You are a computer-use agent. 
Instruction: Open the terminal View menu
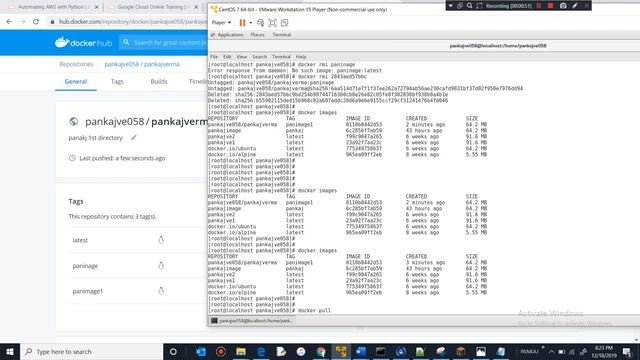click(x=242, y=57)
